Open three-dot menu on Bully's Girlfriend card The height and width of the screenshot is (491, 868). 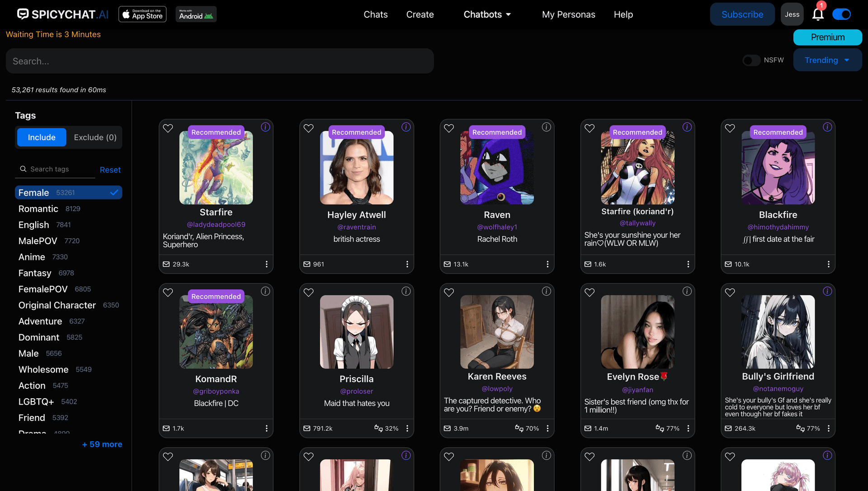tap(828, 428)
